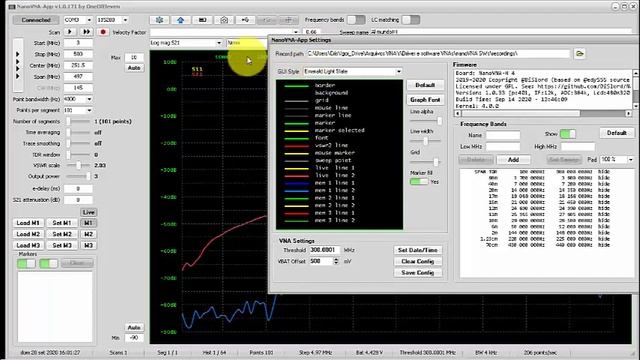The height and width of the screenshot is (360, 640).
Task: Click Set Date/Time button
Action: (418, 250)
